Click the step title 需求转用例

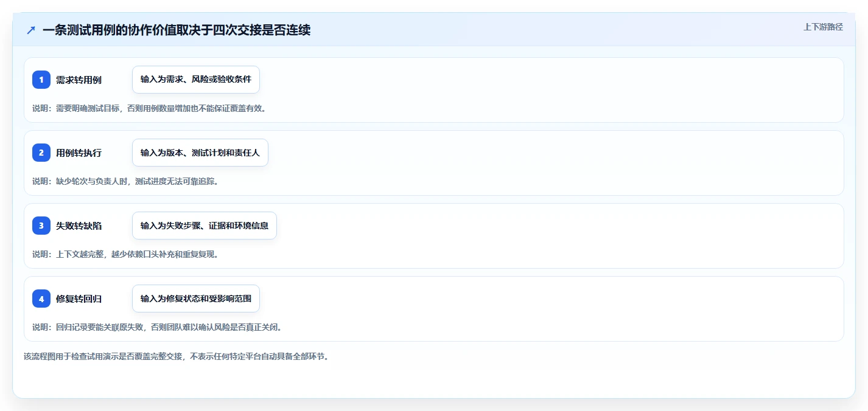[79, 80]
